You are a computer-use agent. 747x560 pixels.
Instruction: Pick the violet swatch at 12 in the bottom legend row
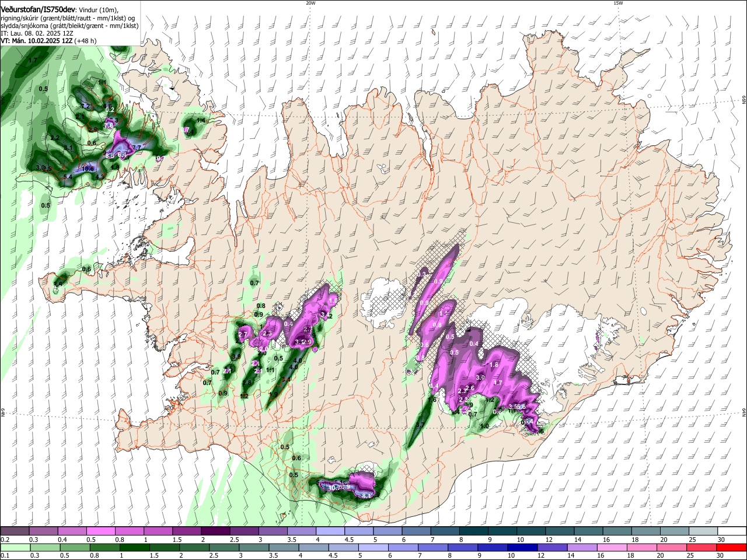click(552, 547)
